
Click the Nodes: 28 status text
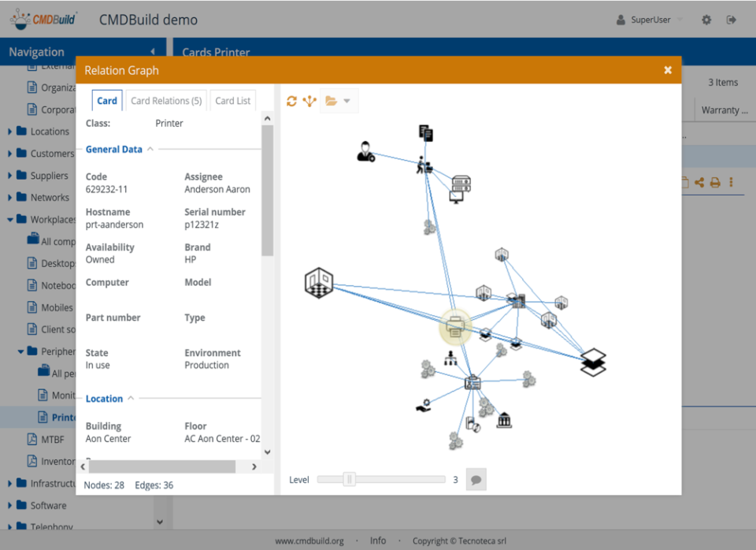click(104, 485)
